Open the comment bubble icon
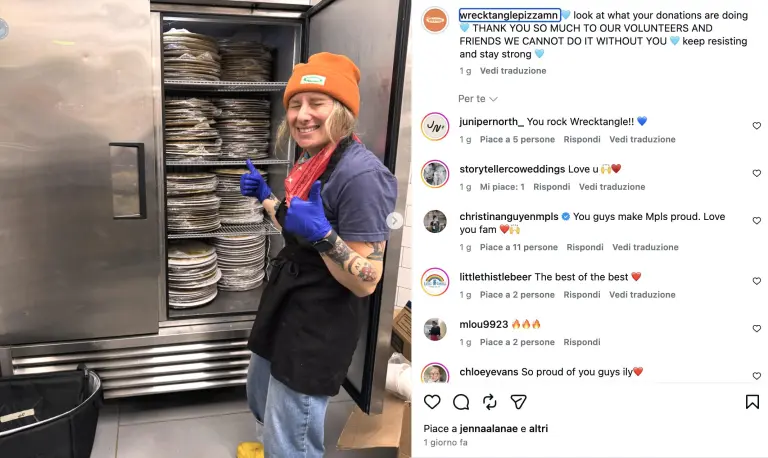The height and width of the screenshot is (458, 768). [x=461, y=402]
